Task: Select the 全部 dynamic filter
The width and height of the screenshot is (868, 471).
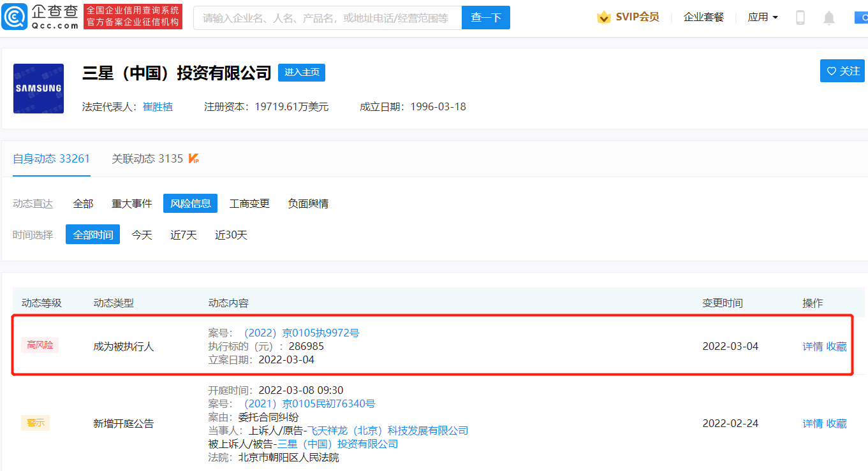Action: point(83,203)
